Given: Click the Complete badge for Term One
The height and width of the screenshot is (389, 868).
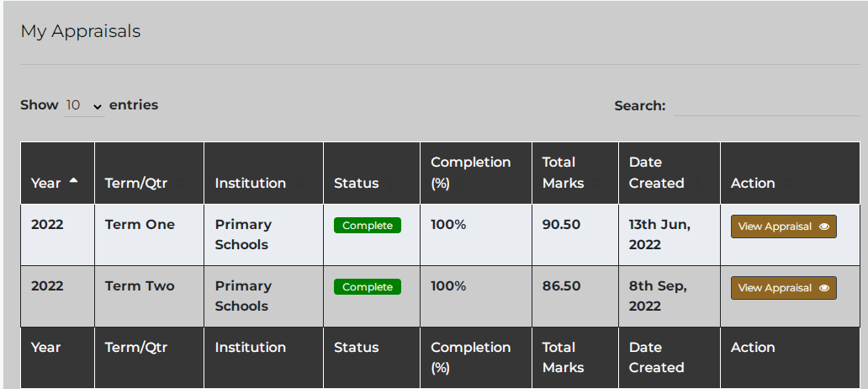Looking at the screenshot, I should [x=368, y=226].
